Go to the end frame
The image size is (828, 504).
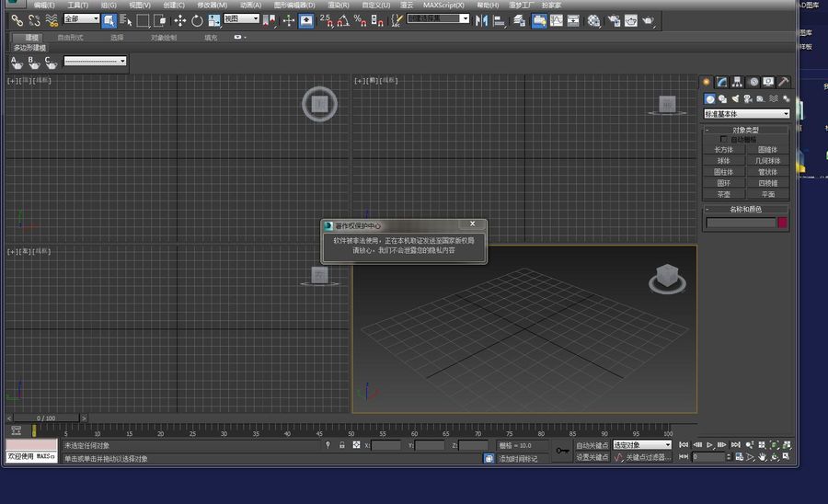pyautogui.click(x=736, y=445)
